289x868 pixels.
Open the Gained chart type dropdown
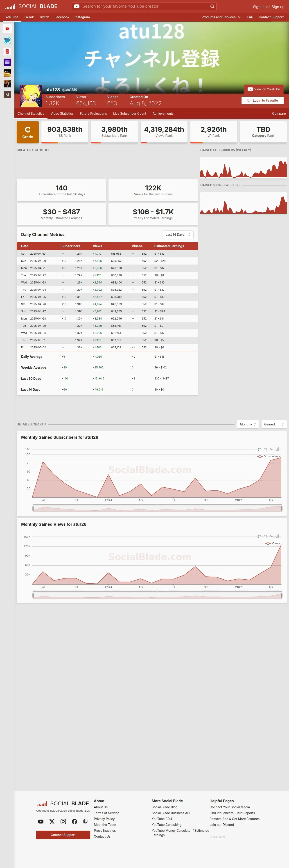point(274,424)
